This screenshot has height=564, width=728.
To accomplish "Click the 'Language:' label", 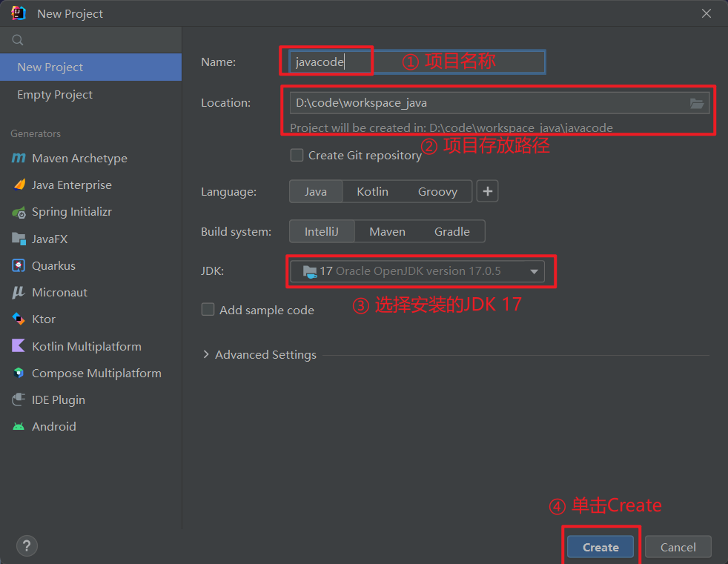I will coord(228,192).
